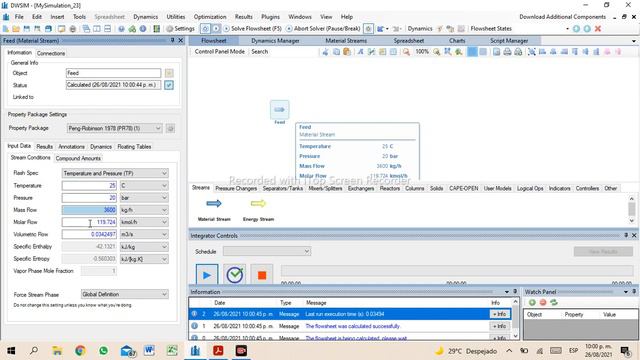The image size is (640, 360).
Task: Click the Dynamics mode toolbar button
Action: pyautogui.click(x=420, y=29)
